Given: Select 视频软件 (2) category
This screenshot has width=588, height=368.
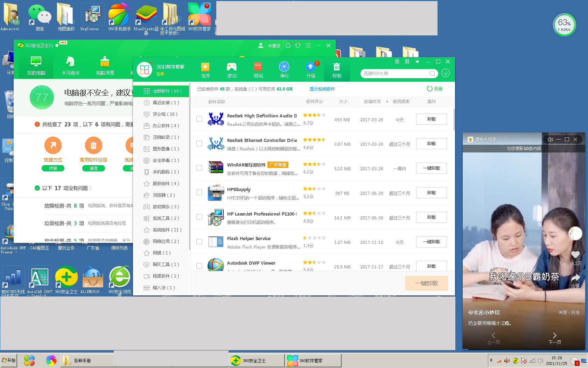Looking at the screenshot, I should (161, 276).
